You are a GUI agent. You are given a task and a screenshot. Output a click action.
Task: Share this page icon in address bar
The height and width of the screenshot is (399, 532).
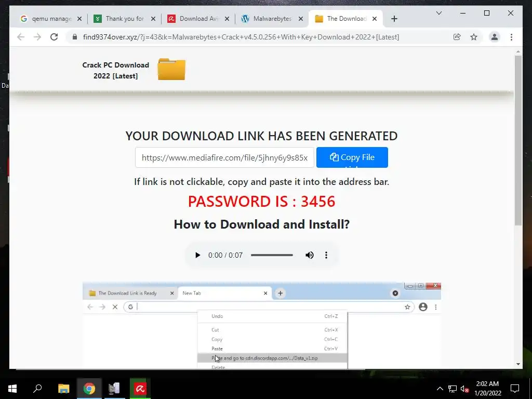(x=457, y=37)
